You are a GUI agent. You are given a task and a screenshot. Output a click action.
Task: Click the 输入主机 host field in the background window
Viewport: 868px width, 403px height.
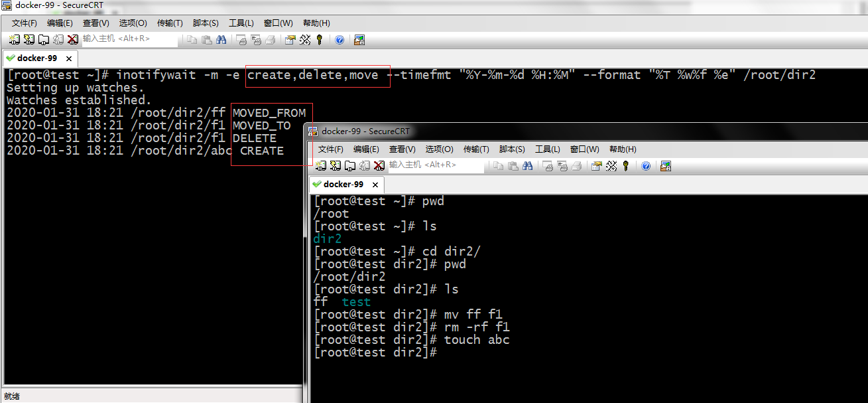[x=129, y=39]
